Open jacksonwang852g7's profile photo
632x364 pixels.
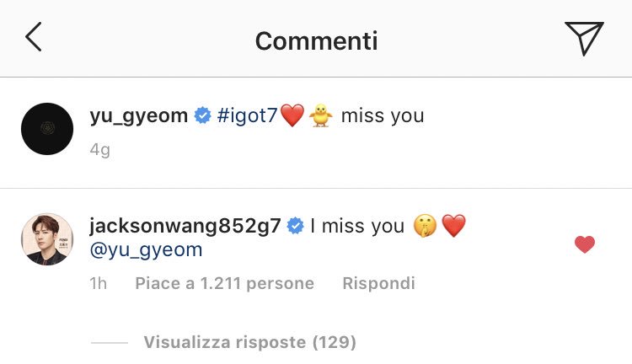[47, 239]
